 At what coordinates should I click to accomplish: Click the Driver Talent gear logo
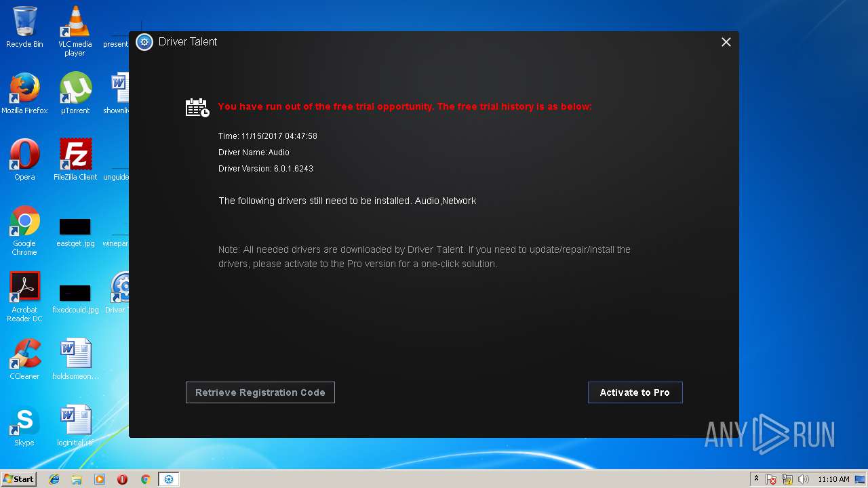point(144,42)
